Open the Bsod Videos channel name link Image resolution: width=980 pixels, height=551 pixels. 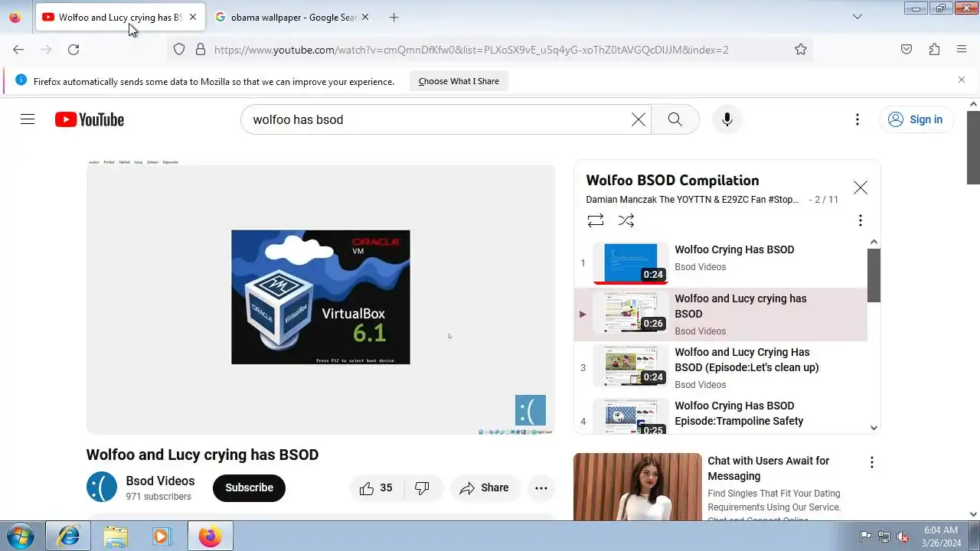pyautogui.click(x=160, y=481)
